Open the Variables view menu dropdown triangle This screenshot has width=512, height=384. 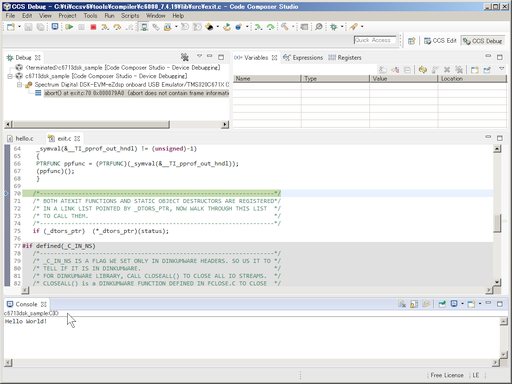point(502,69)
